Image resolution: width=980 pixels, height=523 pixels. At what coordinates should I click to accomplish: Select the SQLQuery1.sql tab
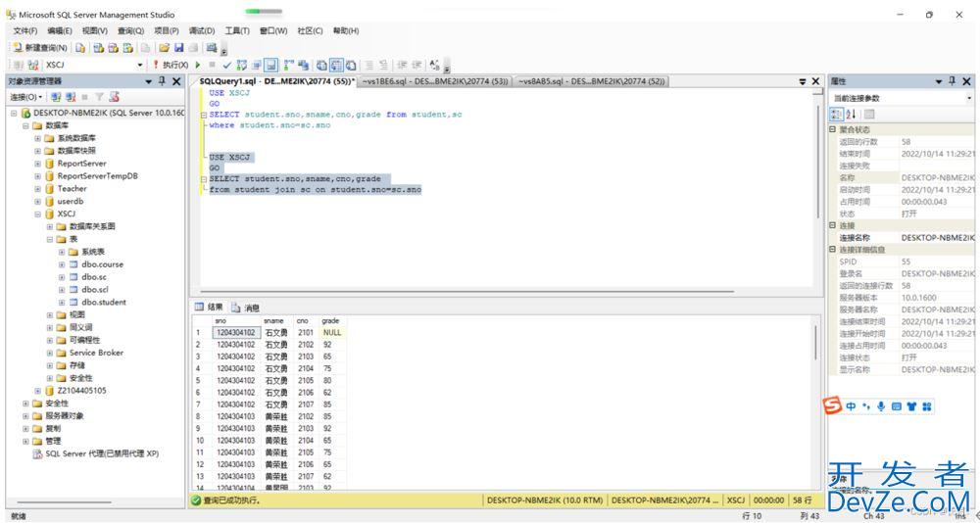(x=275, y=81)
